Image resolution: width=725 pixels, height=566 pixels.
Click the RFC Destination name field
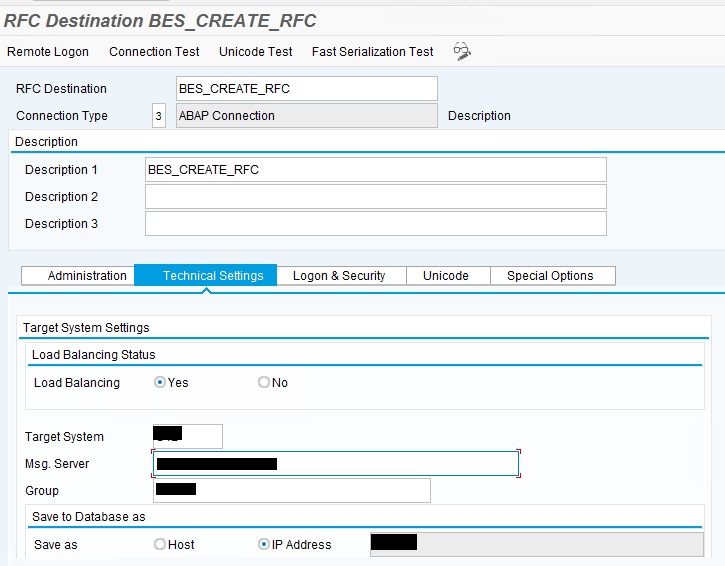pyautogui.click(x=307, y=88)
